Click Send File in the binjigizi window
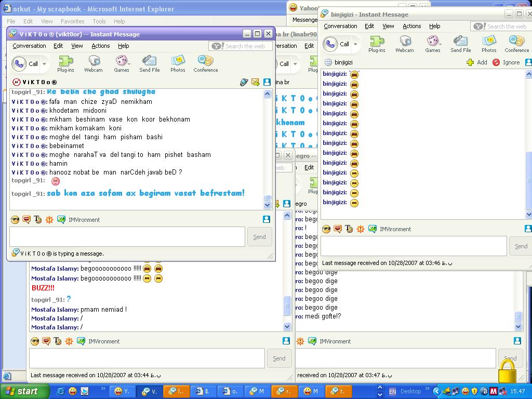 pyautogui.click(x=460, y=44)
